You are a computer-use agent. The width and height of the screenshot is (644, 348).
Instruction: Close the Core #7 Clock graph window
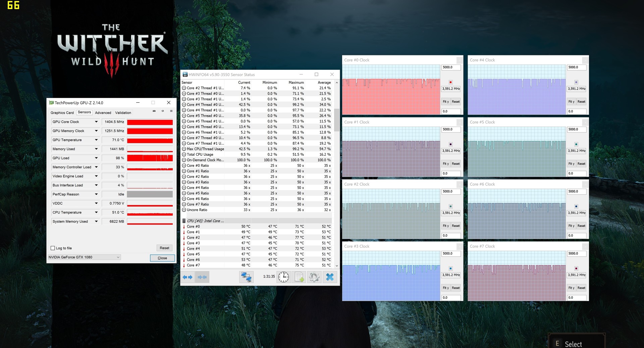tap(585, 246)
